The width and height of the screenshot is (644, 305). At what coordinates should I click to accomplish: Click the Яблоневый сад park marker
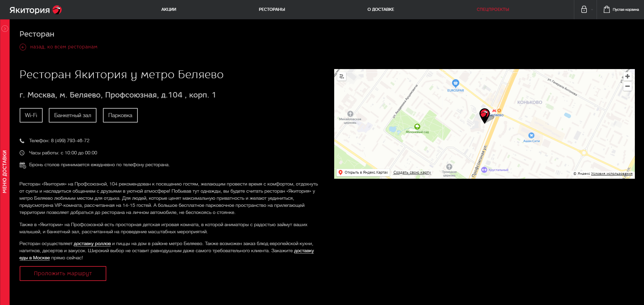417,127
